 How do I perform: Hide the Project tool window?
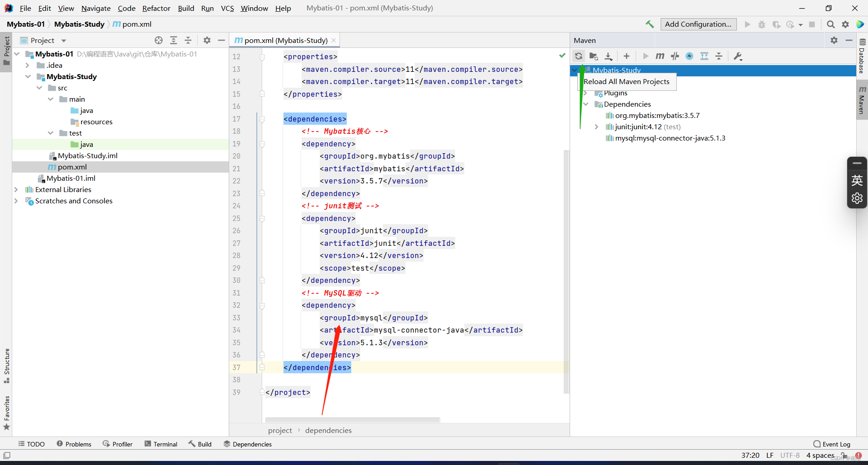(x=222, y=40)
